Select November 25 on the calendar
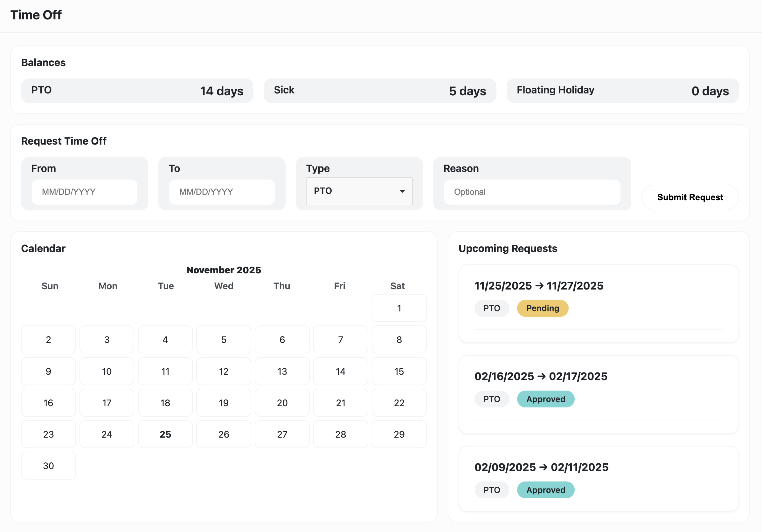The image size is (762, 532). [x=165, y=434]
